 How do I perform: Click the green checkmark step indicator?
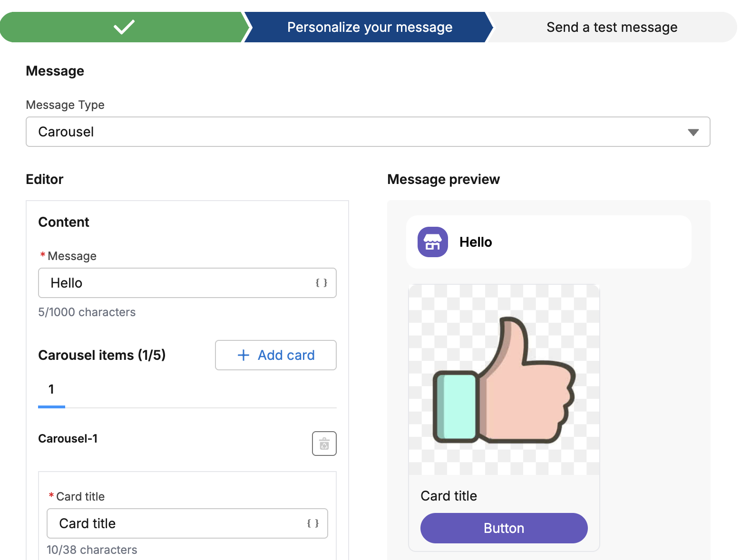(123, 27)
